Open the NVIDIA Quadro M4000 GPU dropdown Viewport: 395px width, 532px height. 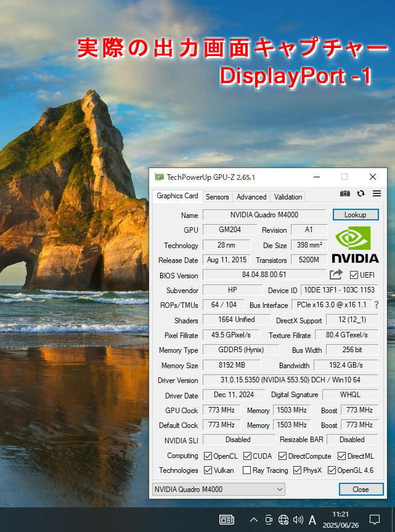click(x=218, y=490)
